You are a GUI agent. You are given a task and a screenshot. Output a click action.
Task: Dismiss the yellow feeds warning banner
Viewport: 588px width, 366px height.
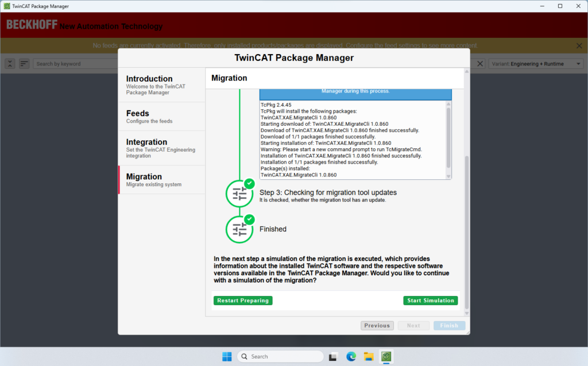click(x=579, y=46)
